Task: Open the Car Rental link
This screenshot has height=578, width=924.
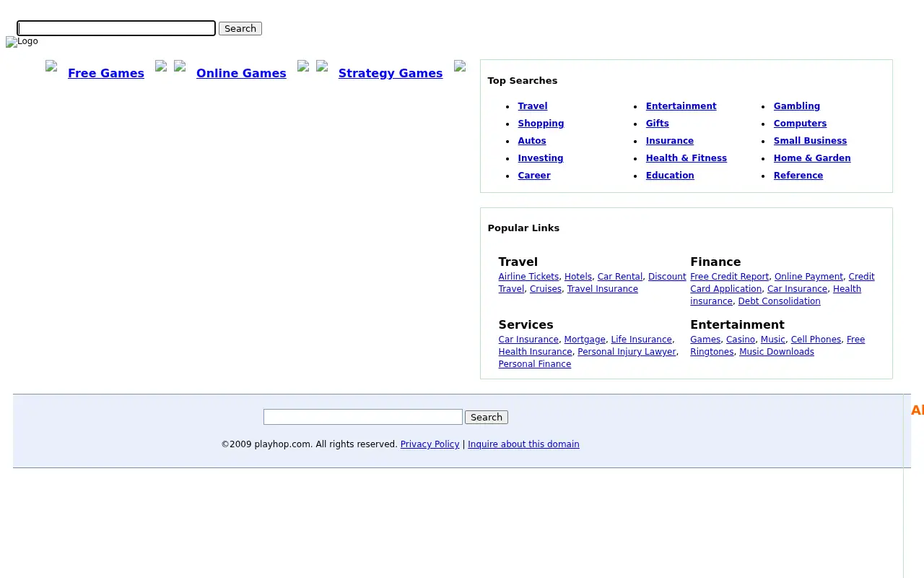Action: point(620,277)
